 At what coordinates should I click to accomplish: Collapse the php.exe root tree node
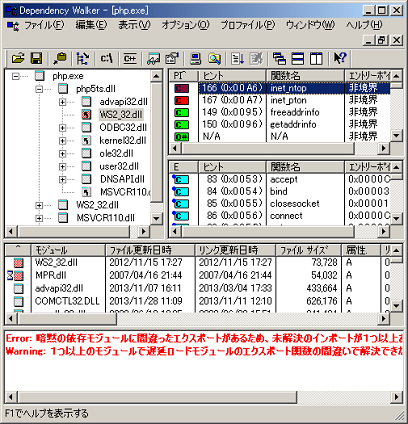click(15, 76)
